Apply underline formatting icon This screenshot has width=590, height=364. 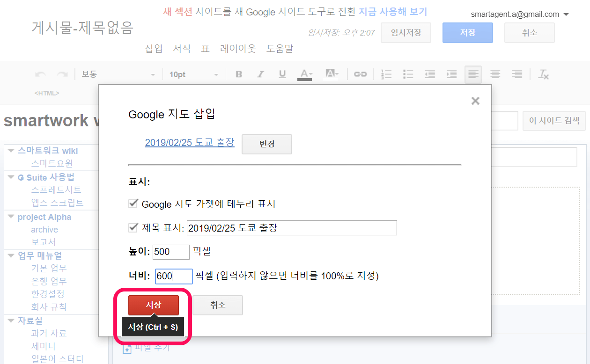coord(282,74)
